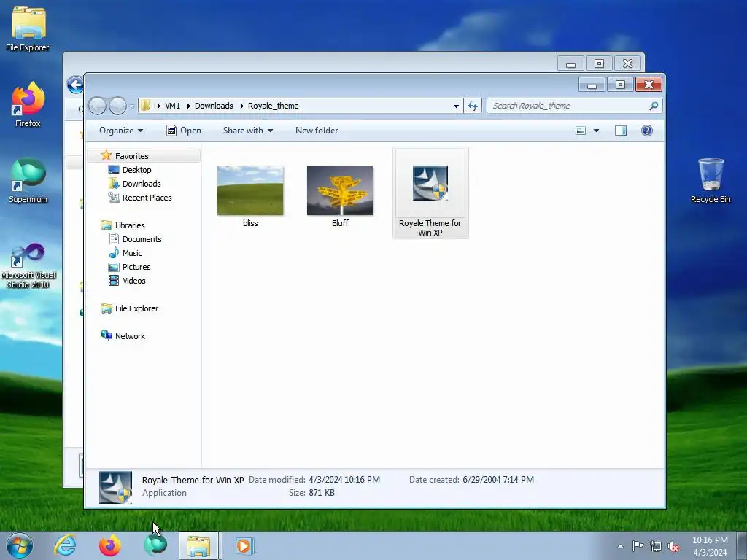
Task: Open the Pictures library
Action: point(136,267)
